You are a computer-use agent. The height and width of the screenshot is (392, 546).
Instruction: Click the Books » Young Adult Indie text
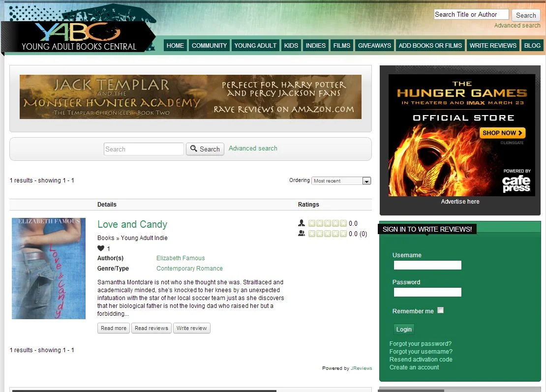pos(132,238)
